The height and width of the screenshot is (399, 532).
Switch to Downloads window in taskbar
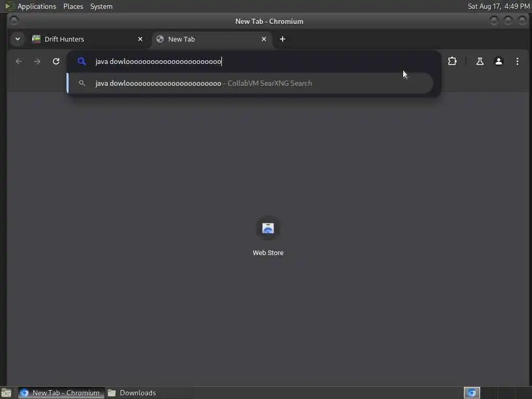coord(132,393)
